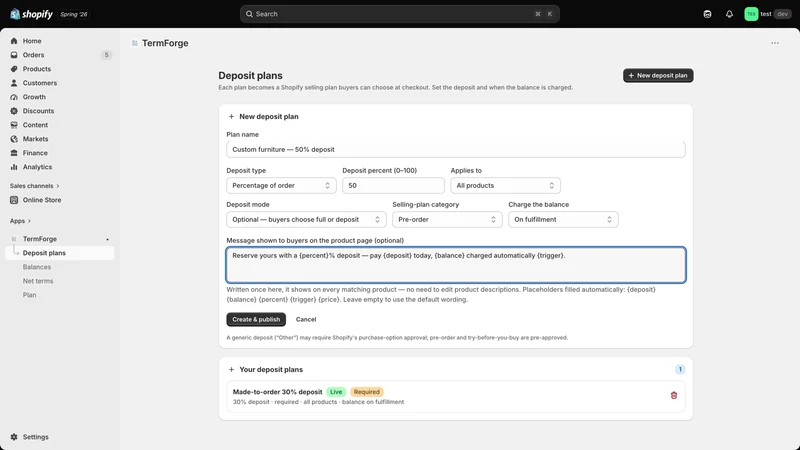Click the Live status badge
The width and height of the screenshot is (800, 450).
pos(336,392)
